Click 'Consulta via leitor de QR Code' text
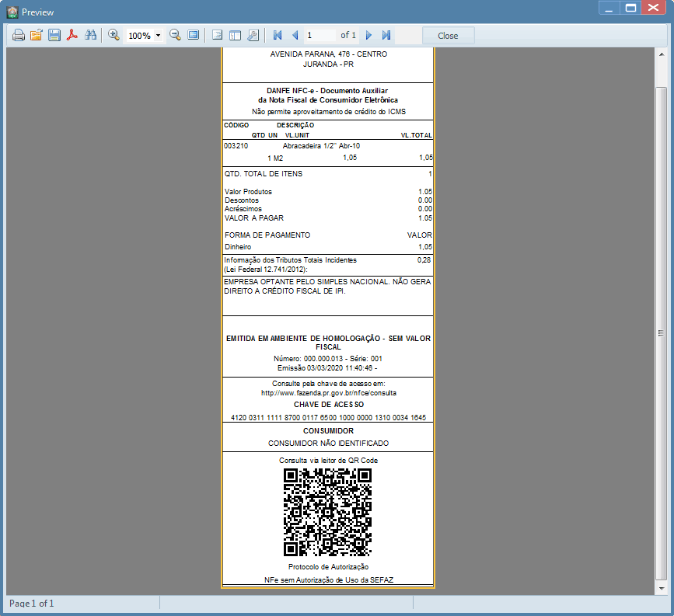The image size is (674, 616). click(x=328, y=461)
